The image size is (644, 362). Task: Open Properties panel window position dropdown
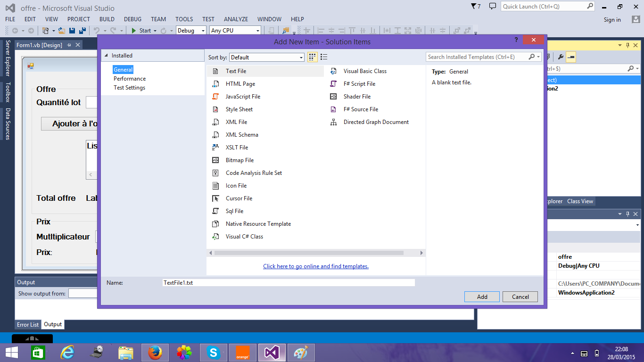[620, 214]
